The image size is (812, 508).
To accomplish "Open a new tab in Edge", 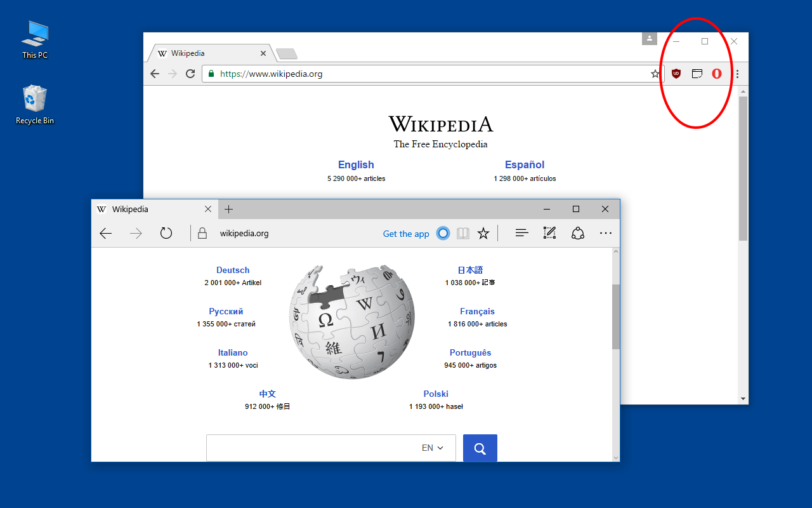I will [228, 208].
